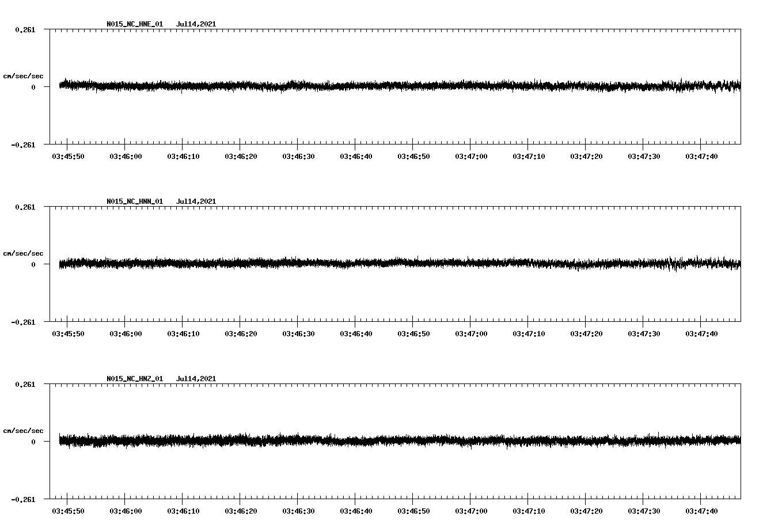Click the 03:46:30 time label under the HNN trace
The image size is (782, 532).
tap(297, 332)
